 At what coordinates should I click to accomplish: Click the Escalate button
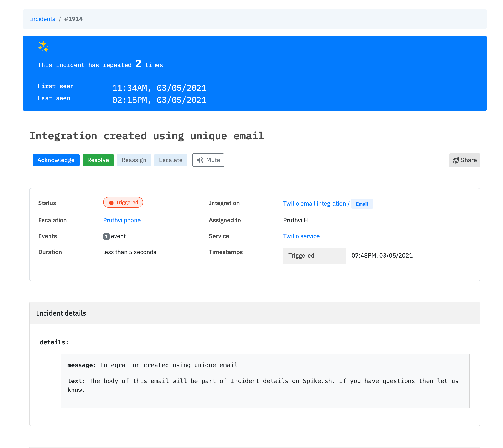[x=171, y=160]
